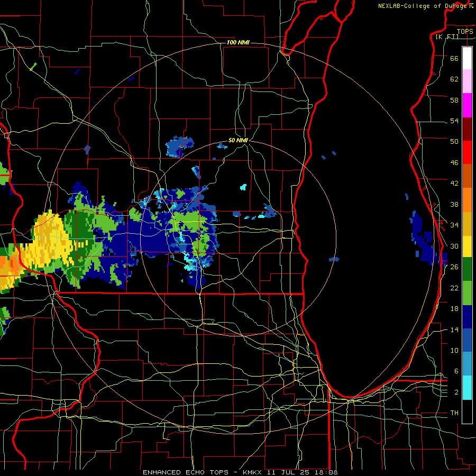476x476 pixels.
Task: Click the 42 value on legend scale
Action: coord(454,184)
